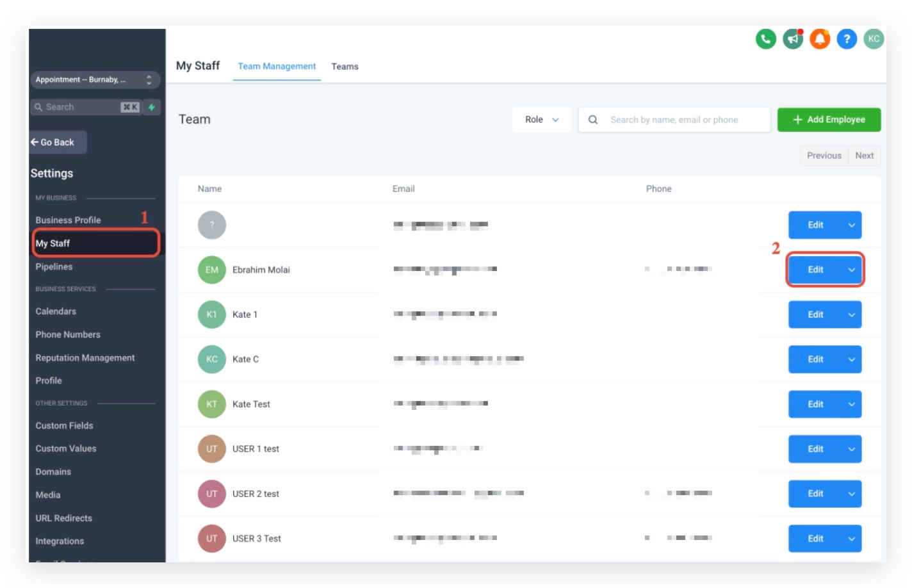Expand the Edit arrow for USER 3 Test
Image resolution: width=912 pixels, height=588 pixels.
(x=852, y=539)
